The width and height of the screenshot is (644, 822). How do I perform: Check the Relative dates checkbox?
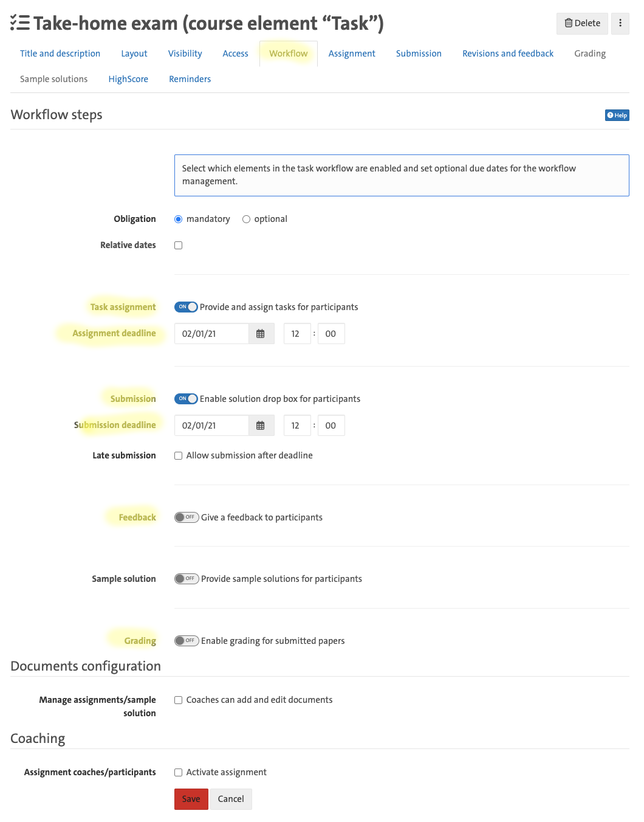[x=179, y=246]
